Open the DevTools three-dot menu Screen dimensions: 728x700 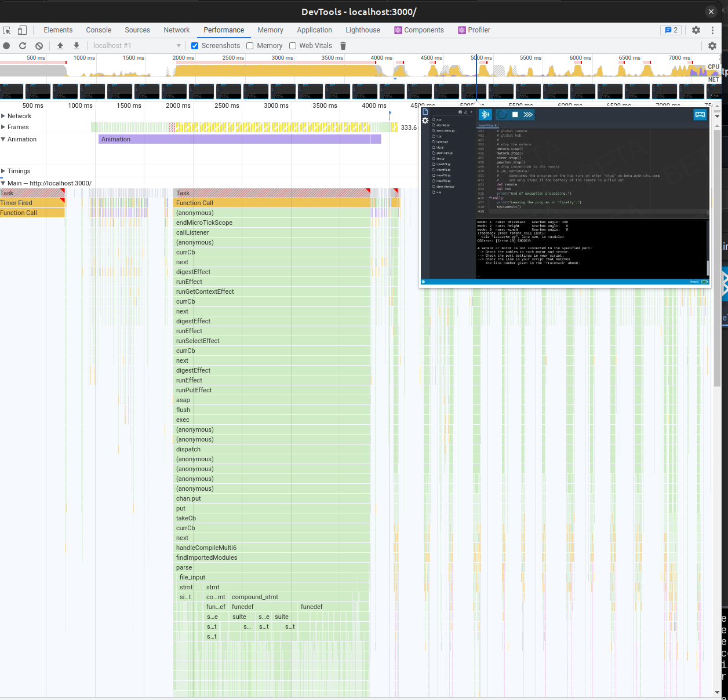[x=712, y=30]
